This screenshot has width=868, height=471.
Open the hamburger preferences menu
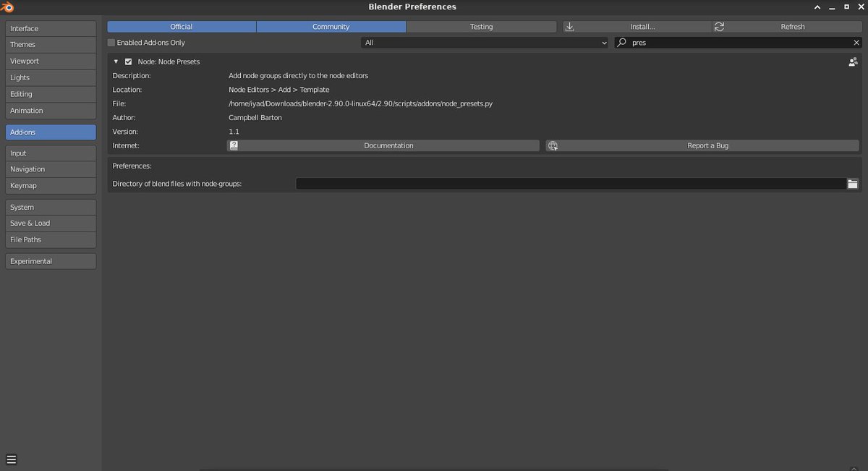[12, 459]
